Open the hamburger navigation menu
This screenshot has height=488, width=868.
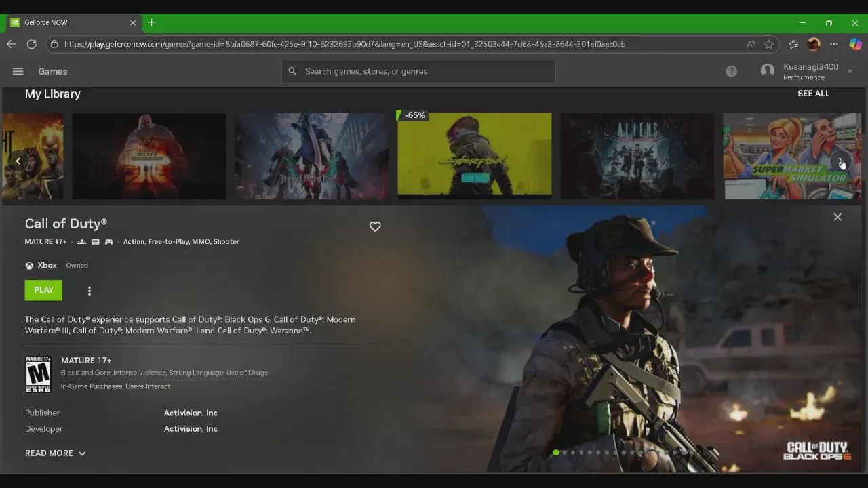pyautogui.click(x=18, y=71)
